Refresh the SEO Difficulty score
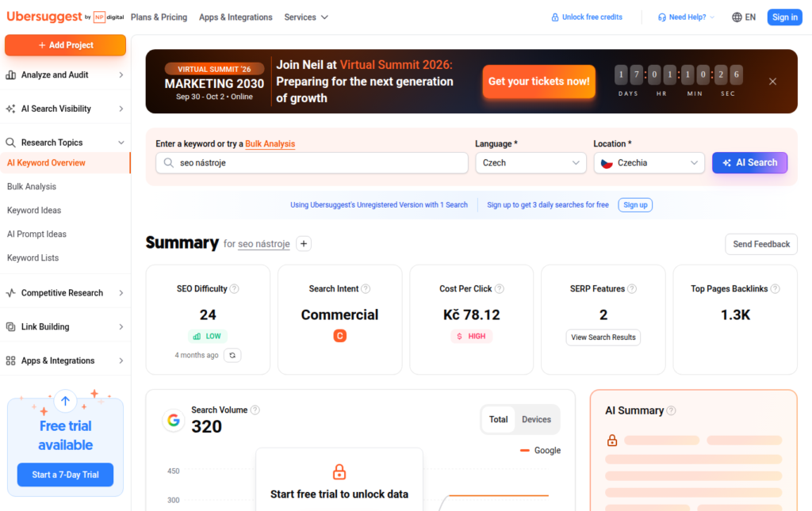Viewport: 812px width, 511px height. coord(232,355)
